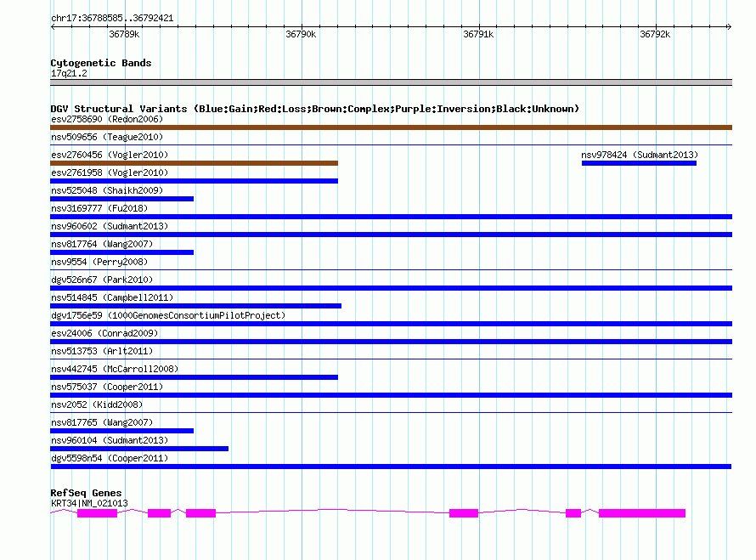This screenshot has width=756, height=560.
Task: Open KRT34|NM_021013 gene label
Action: [x=89, y=503]
